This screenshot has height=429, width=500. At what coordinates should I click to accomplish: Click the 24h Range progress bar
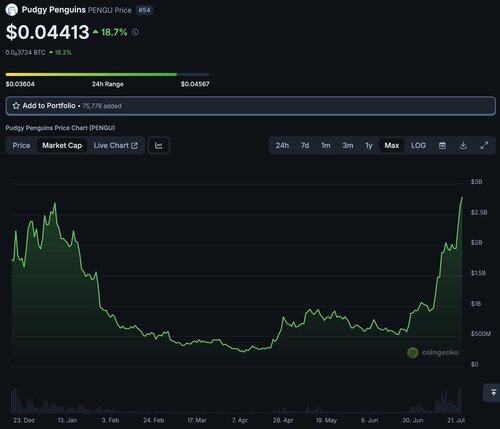(107, 74)
